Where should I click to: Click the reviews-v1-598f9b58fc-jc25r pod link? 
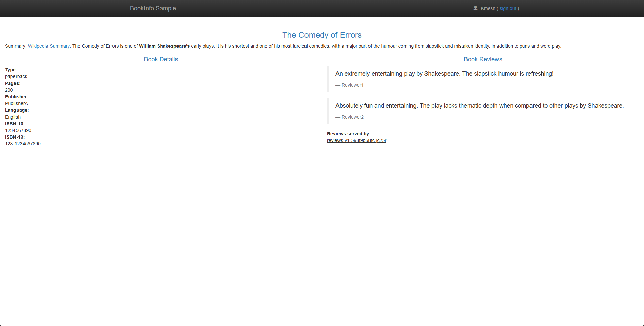tap(356, 140)
